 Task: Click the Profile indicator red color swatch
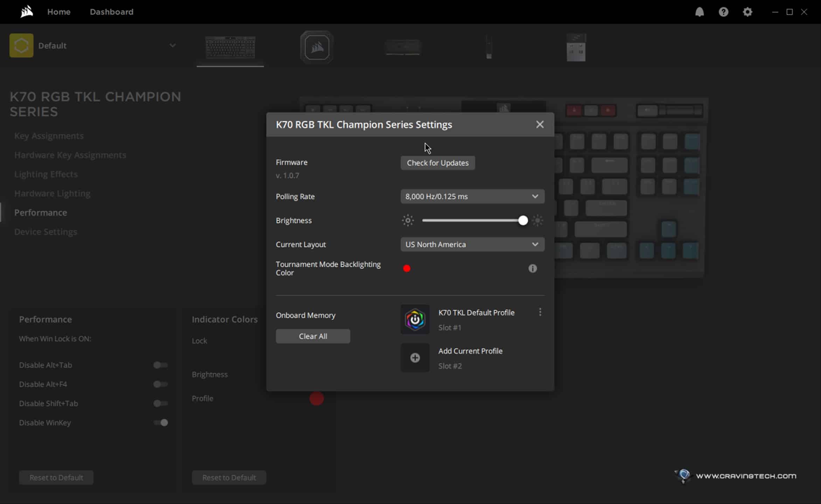pos(316,398)
